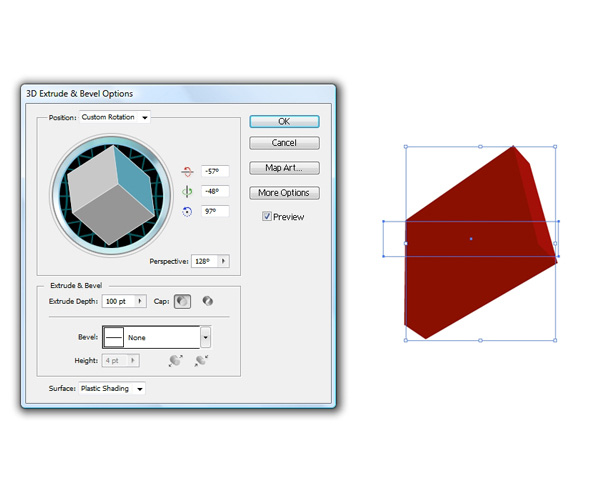Image resolution: width=600 pixels, height=500 pixels.
Task: Open the Position dropdown (Custom Rotation)
Action: 115,117
